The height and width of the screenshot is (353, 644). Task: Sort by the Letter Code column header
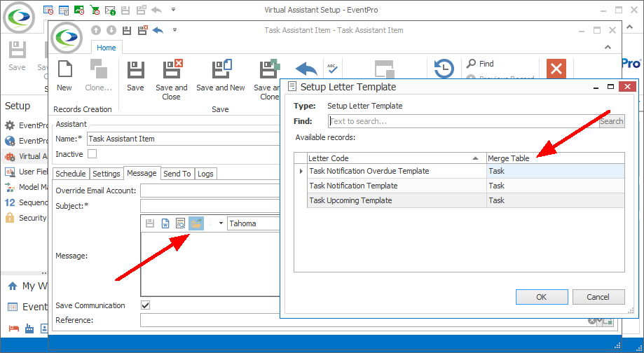397,158
